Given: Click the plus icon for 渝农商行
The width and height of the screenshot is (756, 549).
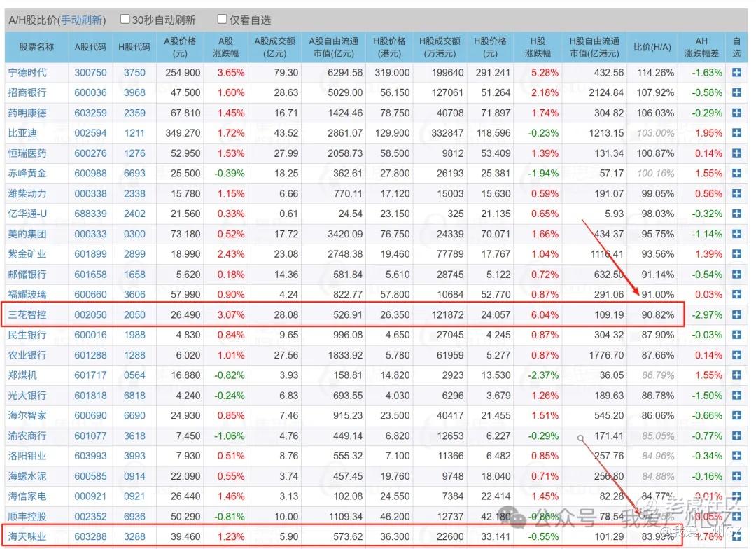Looking at the screenshot, I should (736, 436).
